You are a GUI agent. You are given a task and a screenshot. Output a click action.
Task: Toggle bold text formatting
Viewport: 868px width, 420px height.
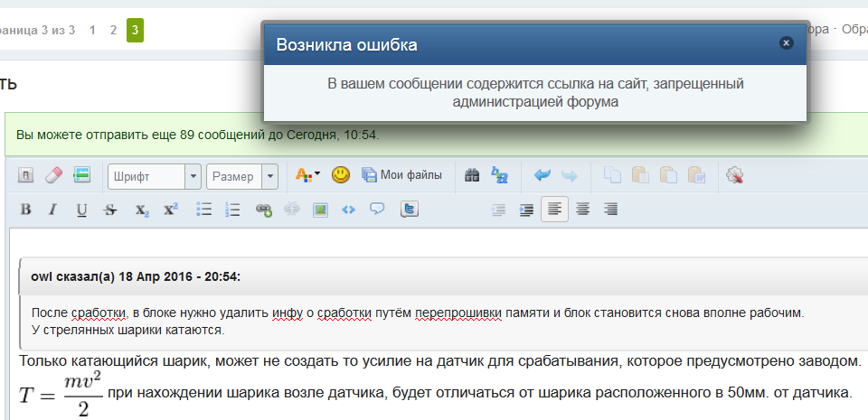[x=25, y=210]
